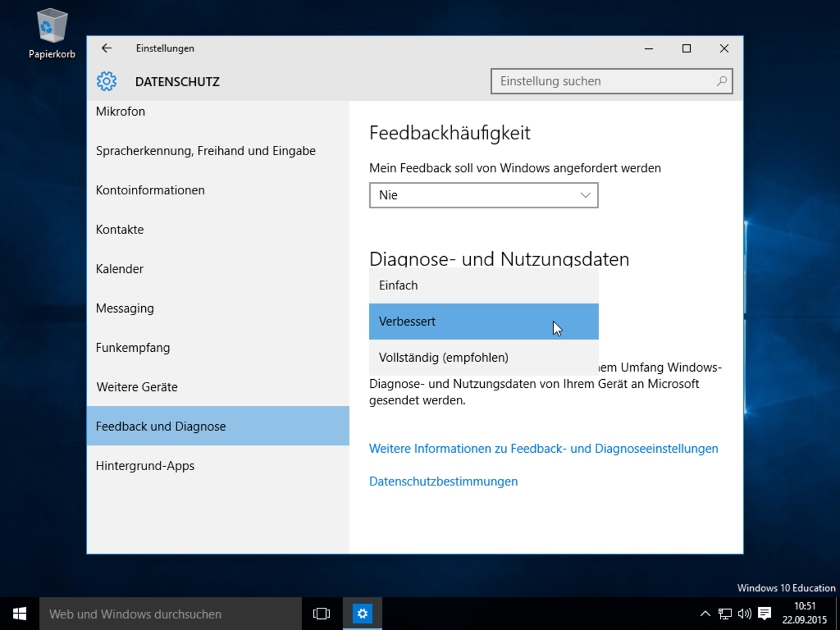Click the Show desktop strip
The image size is (840, 630).
tap(837, 614)
